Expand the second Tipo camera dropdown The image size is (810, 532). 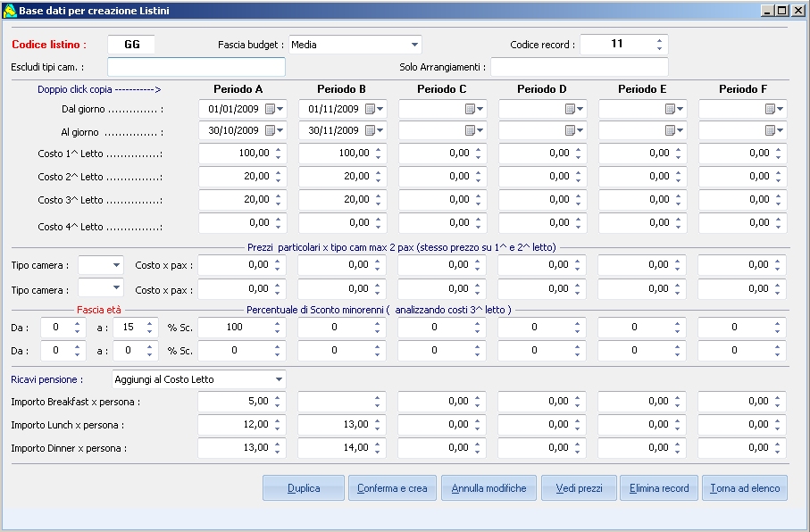[x=116, y=288]
